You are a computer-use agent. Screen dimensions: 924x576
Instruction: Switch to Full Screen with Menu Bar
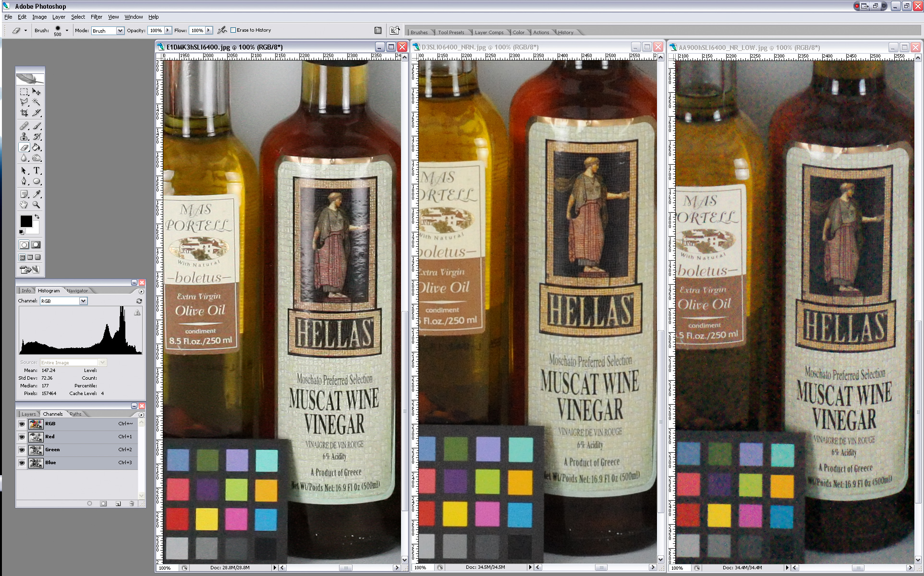[x=30, y=257]
